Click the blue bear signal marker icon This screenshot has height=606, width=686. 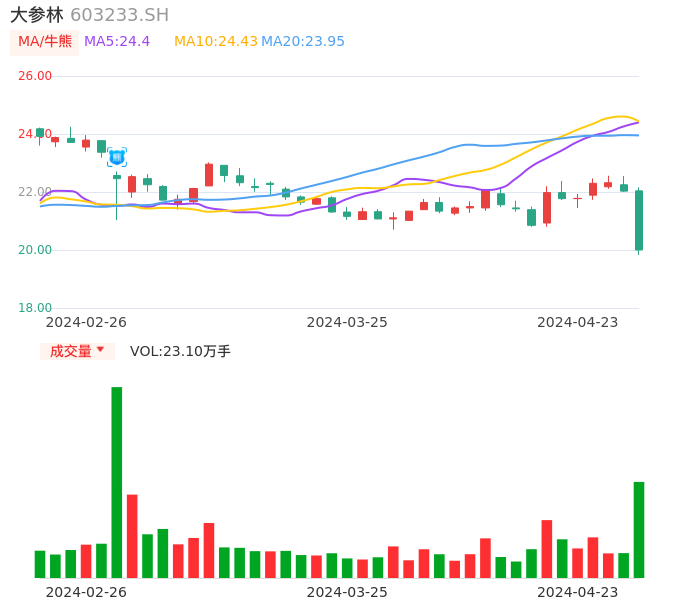tap(117, 157)
